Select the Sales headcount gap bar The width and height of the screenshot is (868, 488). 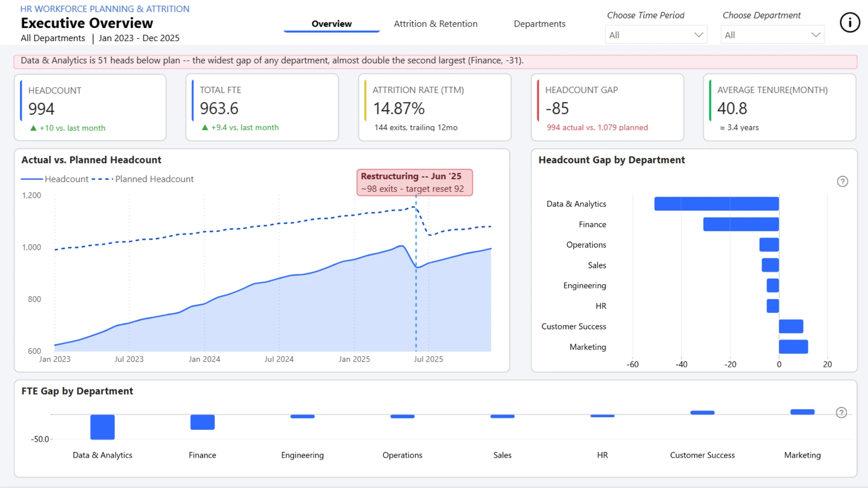coord(770,265)
